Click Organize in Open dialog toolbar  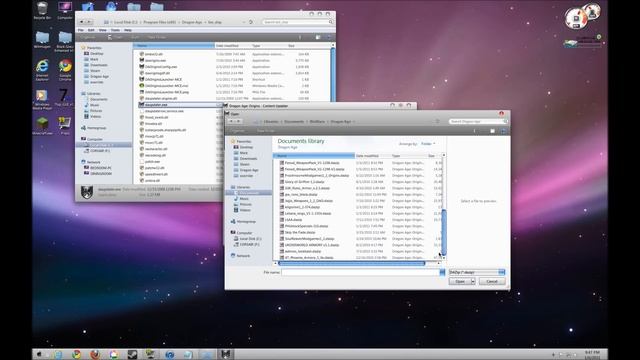238,131
